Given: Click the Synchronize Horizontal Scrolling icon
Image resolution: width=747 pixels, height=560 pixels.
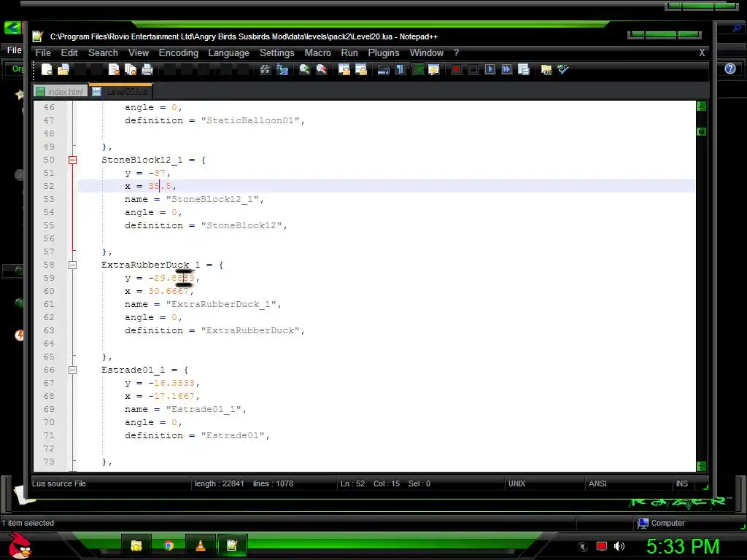Looking at the screenshot, I should (x=361, y=69).
